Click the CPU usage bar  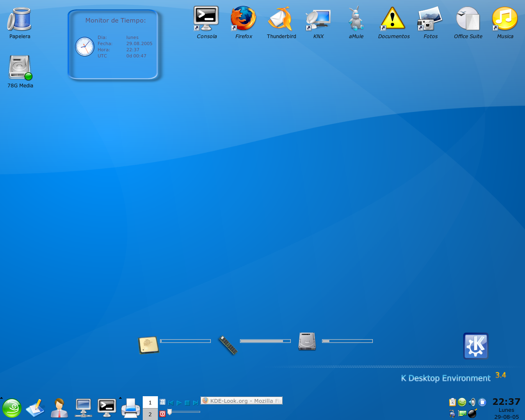click(x=185, y=341)
